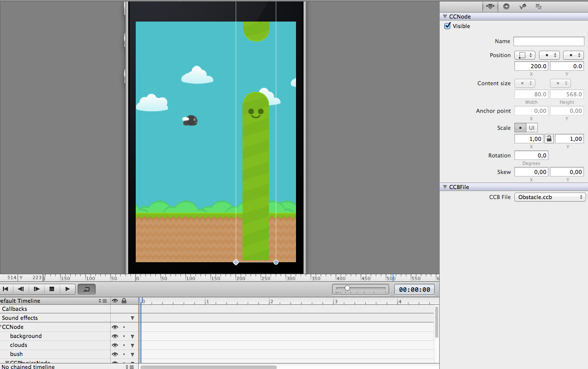
Task: Open the item properties inspector tab
Action: (490, 7)
